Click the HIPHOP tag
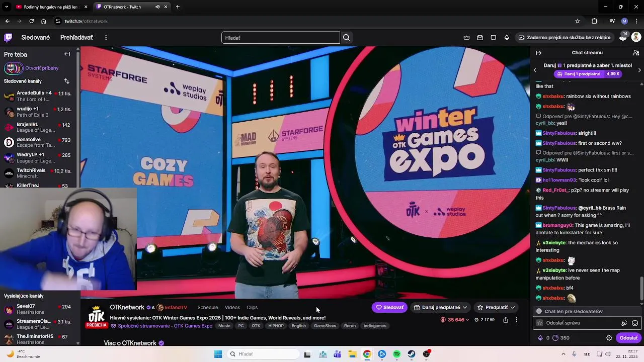This screenshot has height=362, width=644. pos(276,326)
